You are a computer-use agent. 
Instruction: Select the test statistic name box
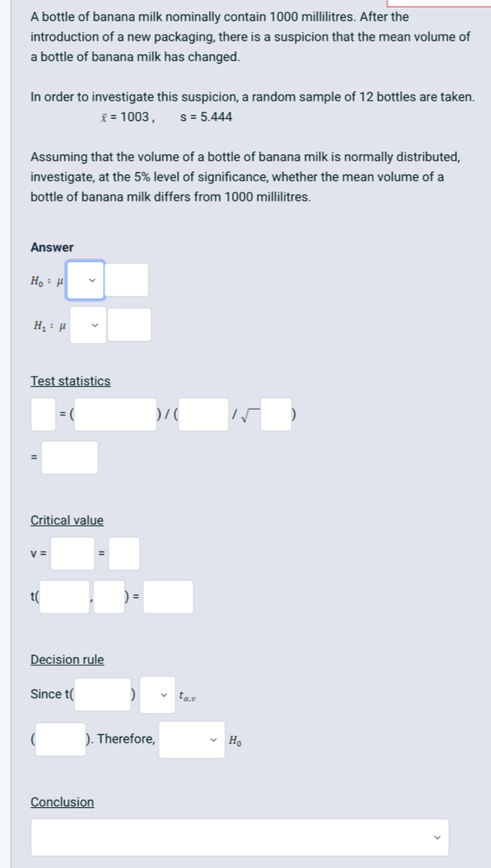tap(41, 415)
